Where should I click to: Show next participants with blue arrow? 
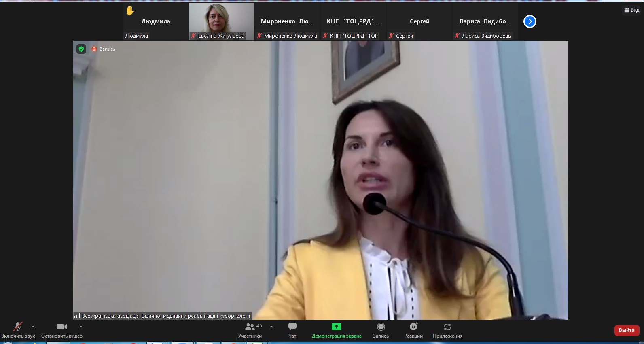530,21
